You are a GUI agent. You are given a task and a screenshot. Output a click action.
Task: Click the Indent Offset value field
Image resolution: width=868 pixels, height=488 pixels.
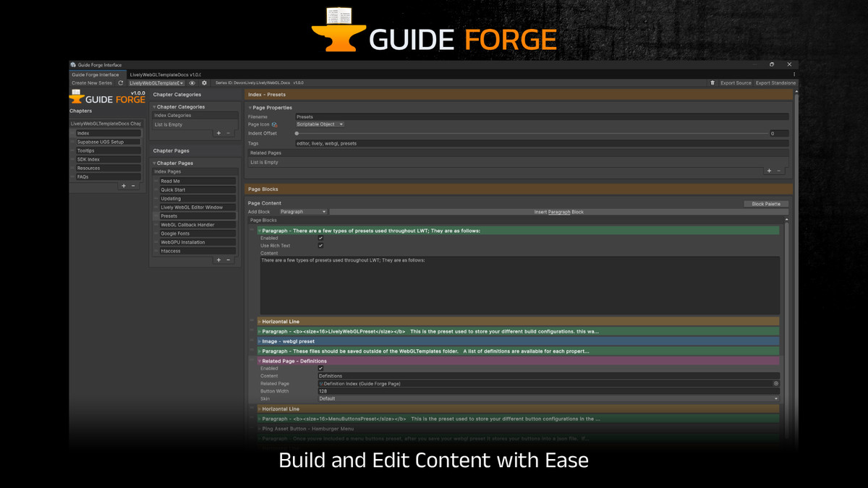(x=779, y=134)
